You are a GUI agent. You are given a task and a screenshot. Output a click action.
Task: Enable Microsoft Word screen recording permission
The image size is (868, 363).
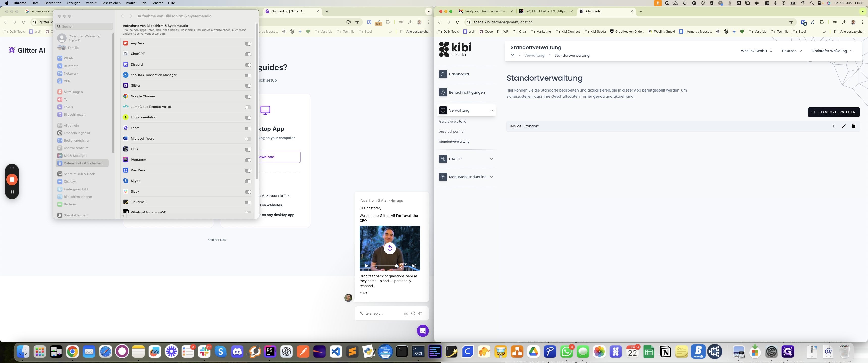[x=248, y=139]
